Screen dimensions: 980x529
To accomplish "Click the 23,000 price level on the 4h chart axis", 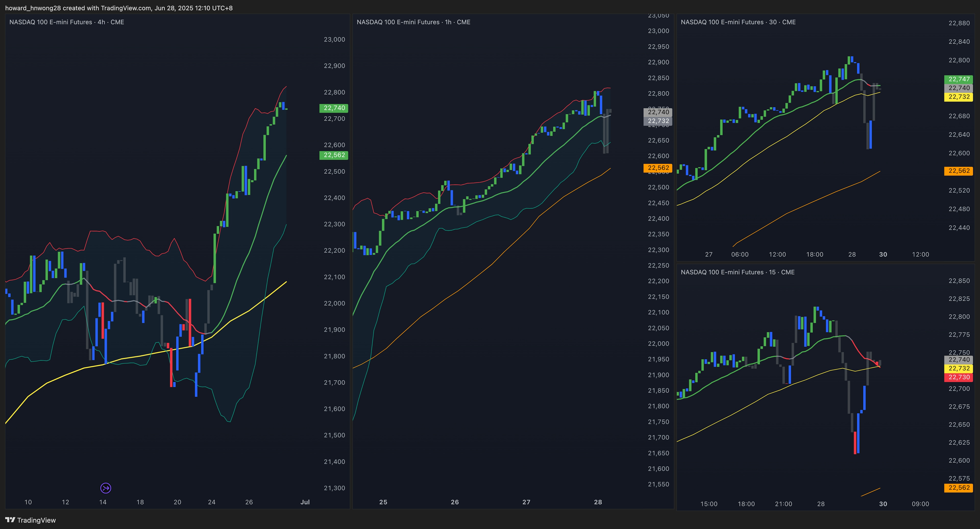I will (334, 40).
